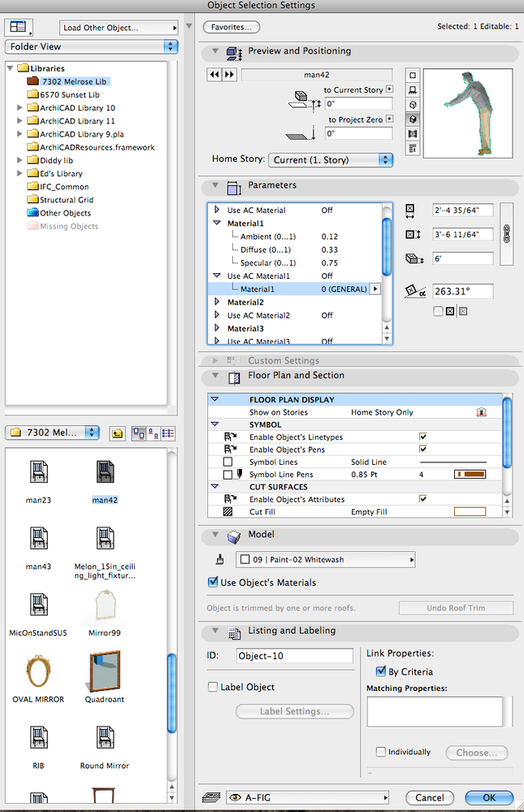The height and width of the screenshot is (812, 524).
Task: Click the Cut Fill pen color swatch
Action: 470,511
